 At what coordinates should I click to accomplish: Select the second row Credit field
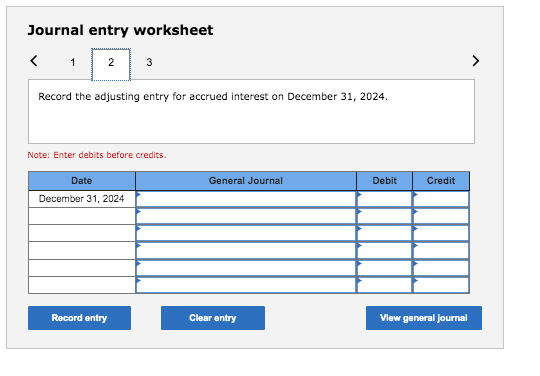pos(441,216)
